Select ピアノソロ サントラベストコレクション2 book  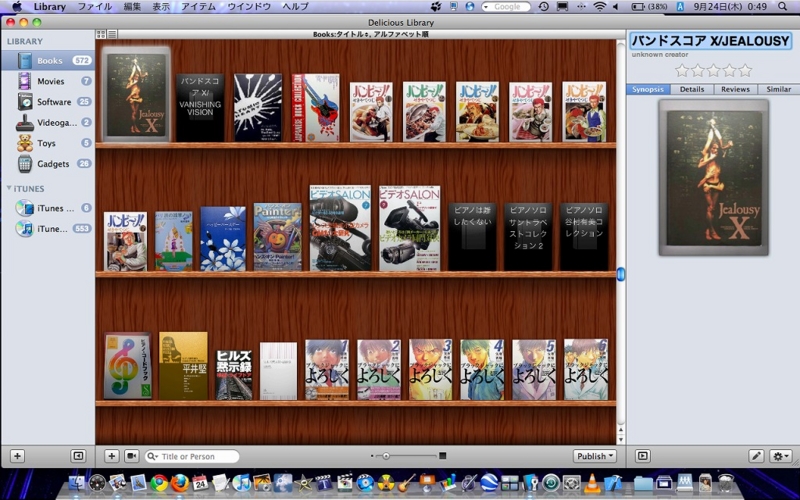tap(528, 237)
